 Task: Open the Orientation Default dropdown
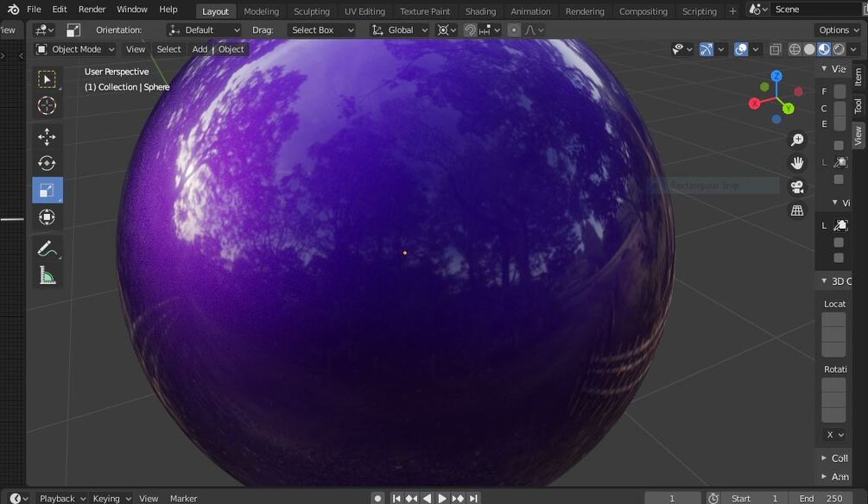205,30
